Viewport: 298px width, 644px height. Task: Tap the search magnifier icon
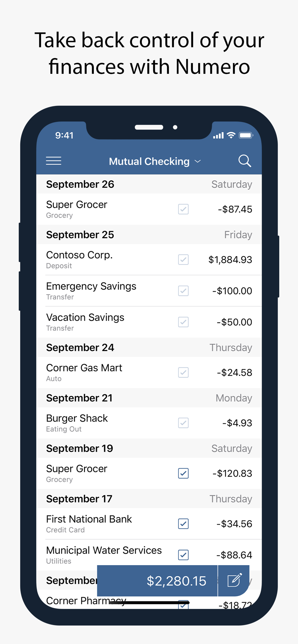point(244,161)
